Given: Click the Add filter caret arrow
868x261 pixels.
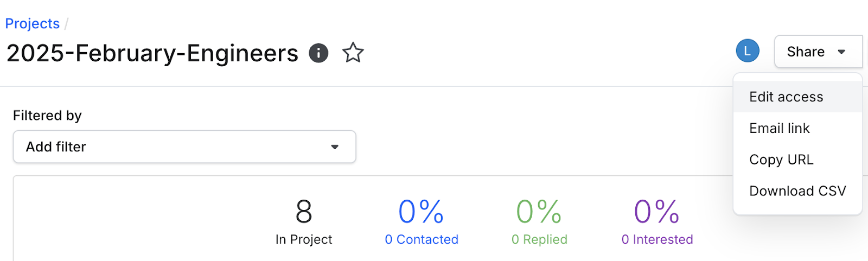Looking at the screenshot, I should [335, 147].
